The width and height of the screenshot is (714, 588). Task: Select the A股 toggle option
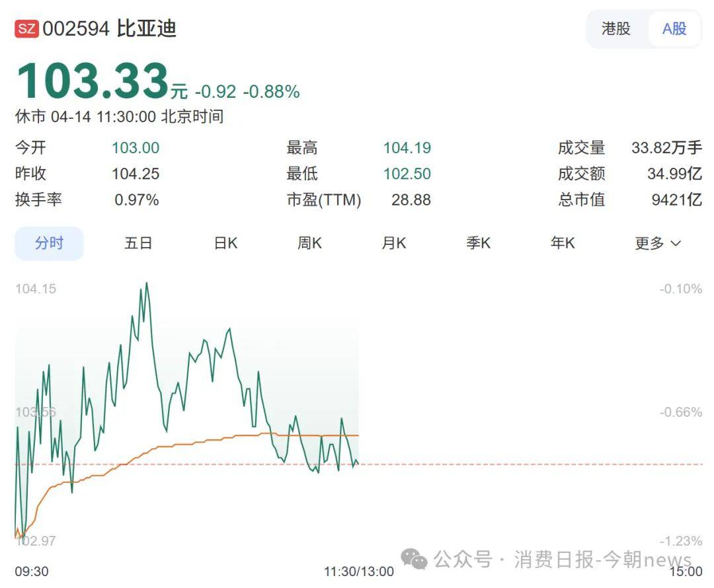(674, 28)
